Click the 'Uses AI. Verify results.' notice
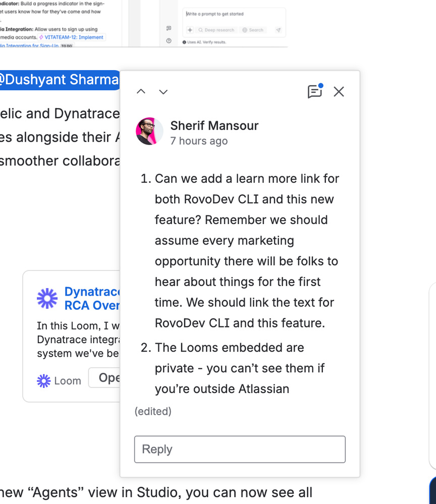This screenshot has width=436, height=504. click(x=204, y=42)
